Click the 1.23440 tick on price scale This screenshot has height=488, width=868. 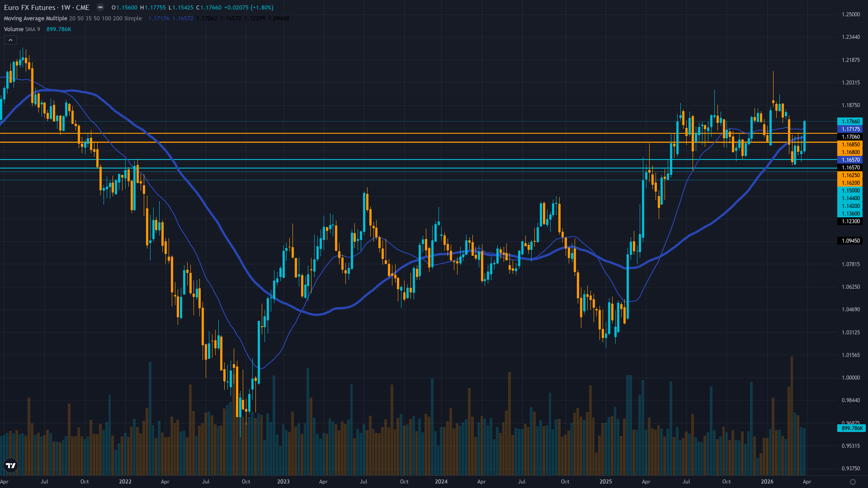click(851, 37)
